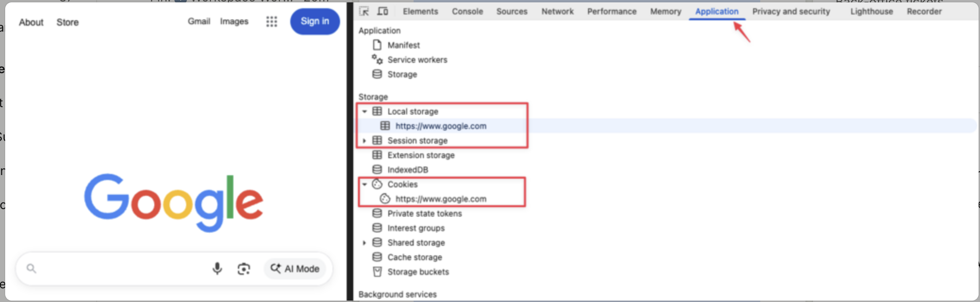Click the Cache storage database icon
This screenshot has height=302, width=980.
click(377, 257)
